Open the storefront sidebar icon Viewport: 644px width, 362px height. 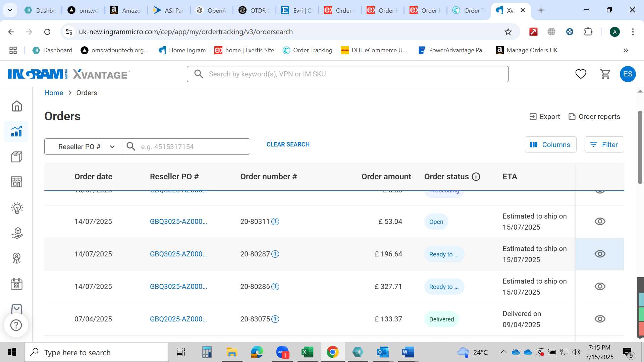click(x=16, y=182)
